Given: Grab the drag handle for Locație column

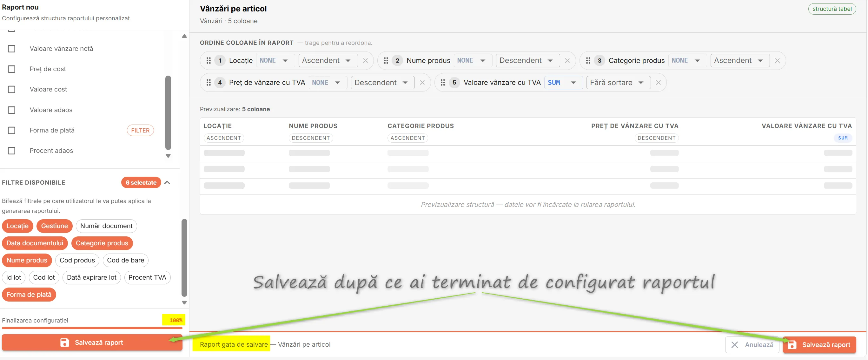Looking at the screenshot, I should click(209, 60).
